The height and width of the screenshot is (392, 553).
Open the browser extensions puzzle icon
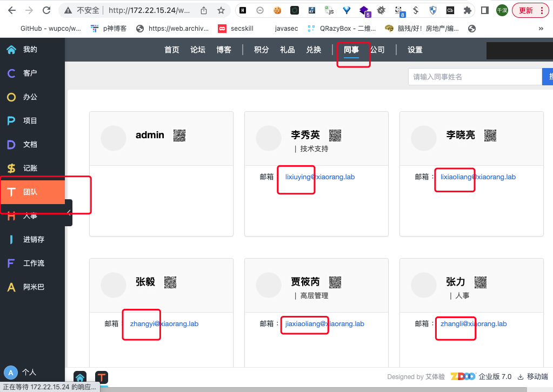[467, 11]
